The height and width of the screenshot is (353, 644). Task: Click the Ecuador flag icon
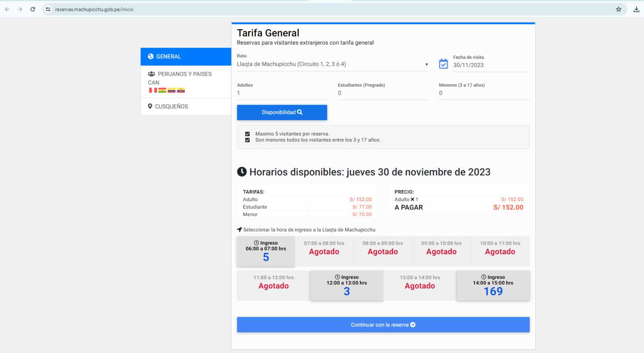point(181,90)
